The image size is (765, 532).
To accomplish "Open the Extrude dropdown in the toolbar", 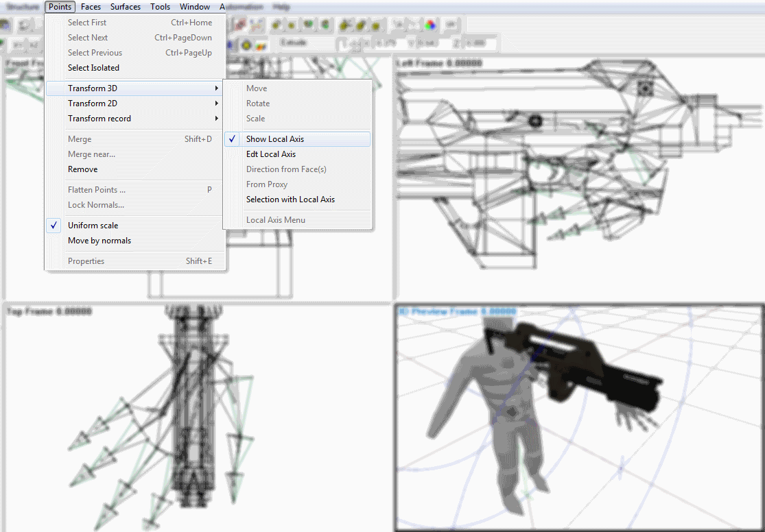I will pyautogui.click(x=305, y=44).
